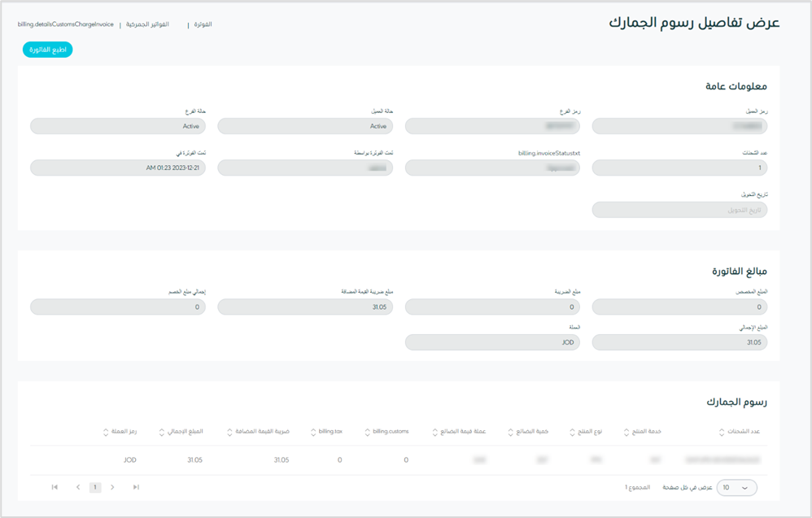Sort by عدد الشحنات column icon
The image size is (812, 518).
click(x=723, y=432)
